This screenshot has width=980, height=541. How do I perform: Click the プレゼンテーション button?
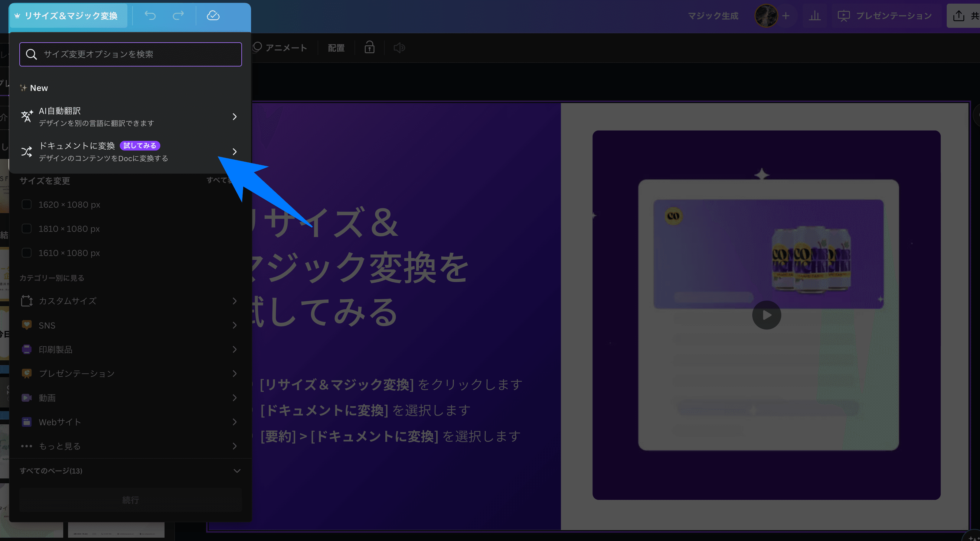pos(884,16)
